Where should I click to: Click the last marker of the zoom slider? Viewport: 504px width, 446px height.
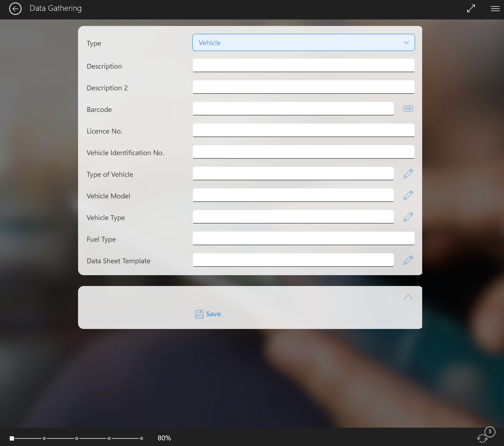[142, 438]
